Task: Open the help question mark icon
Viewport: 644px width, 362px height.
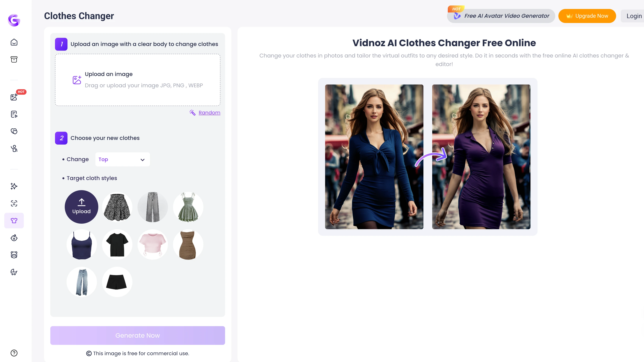Action: tap(14, 353)
